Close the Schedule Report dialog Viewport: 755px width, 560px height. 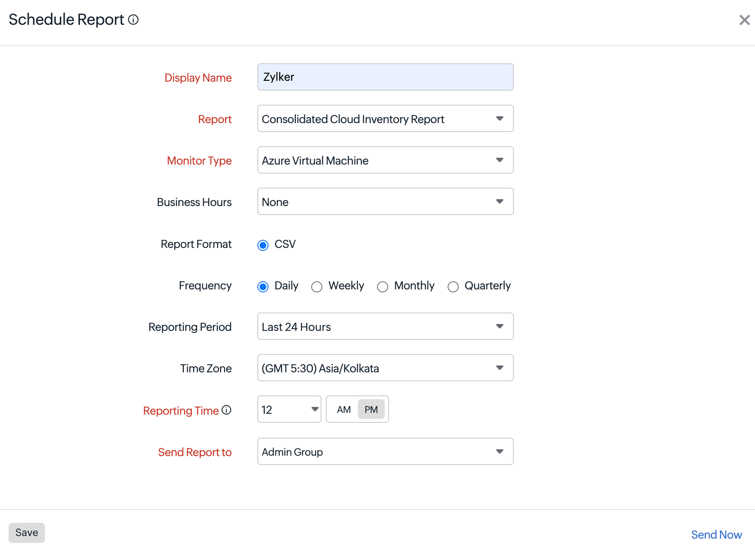click(744, 20)
